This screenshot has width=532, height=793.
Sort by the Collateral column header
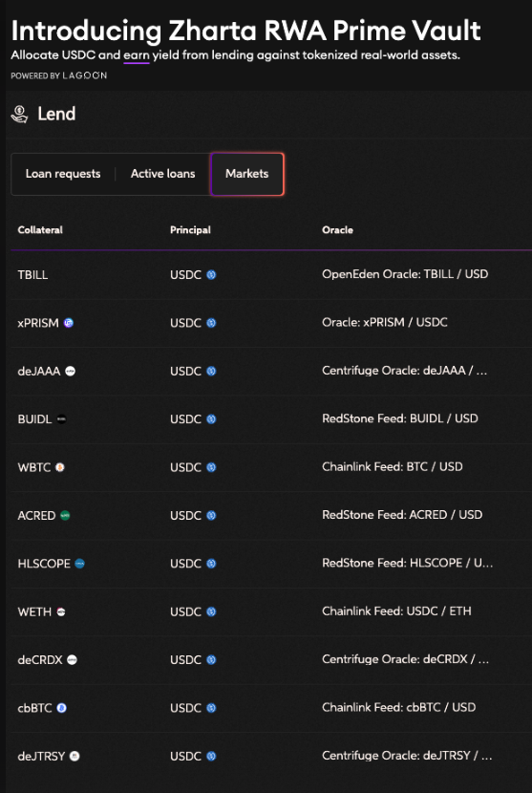[x=40, y=230]
